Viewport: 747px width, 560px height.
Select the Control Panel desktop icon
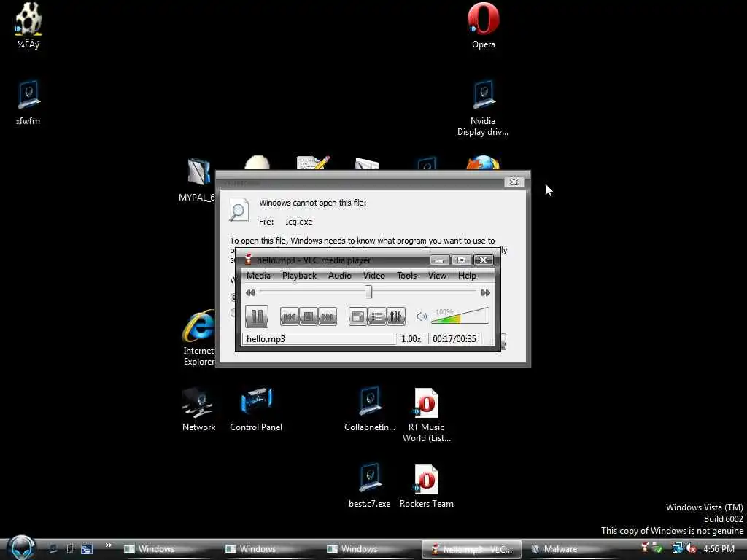[x=256, y=410]
